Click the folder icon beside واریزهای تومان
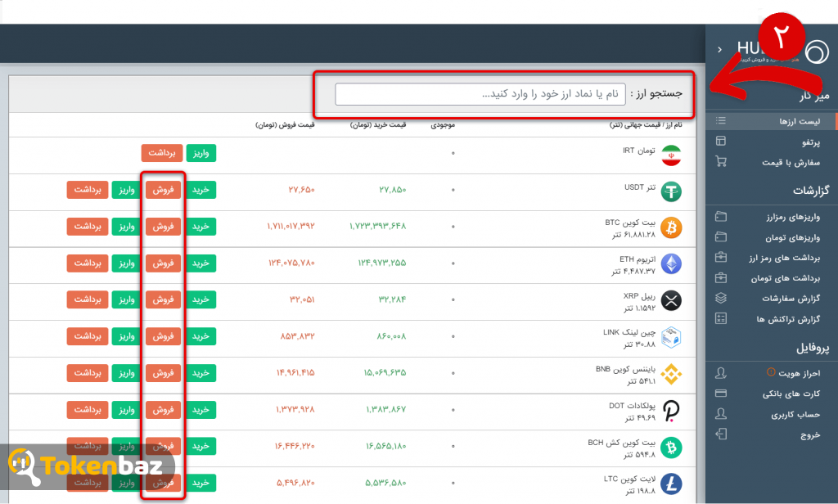838x504 pixels. pos(720,236)
